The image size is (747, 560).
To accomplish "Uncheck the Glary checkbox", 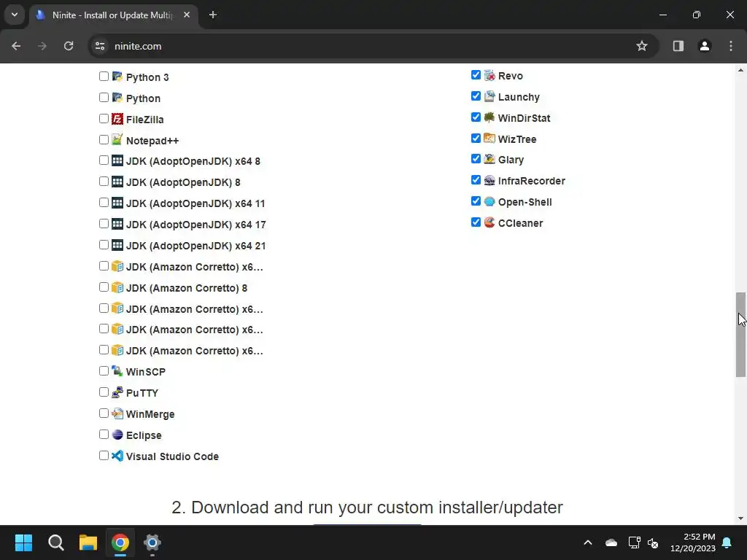I will [476, 158].
